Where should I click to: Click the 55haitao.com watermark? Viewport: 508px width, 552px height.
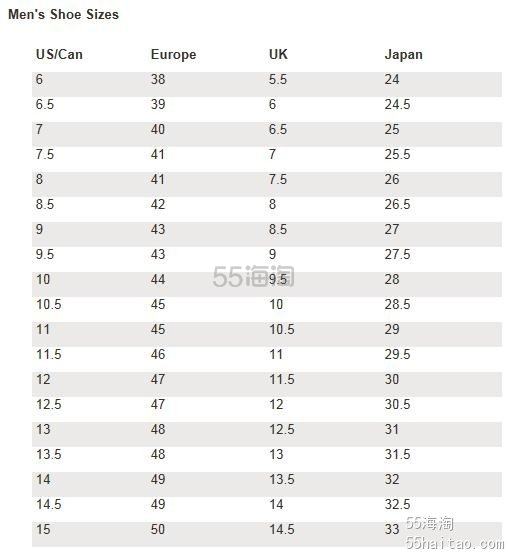coord(454,543)
